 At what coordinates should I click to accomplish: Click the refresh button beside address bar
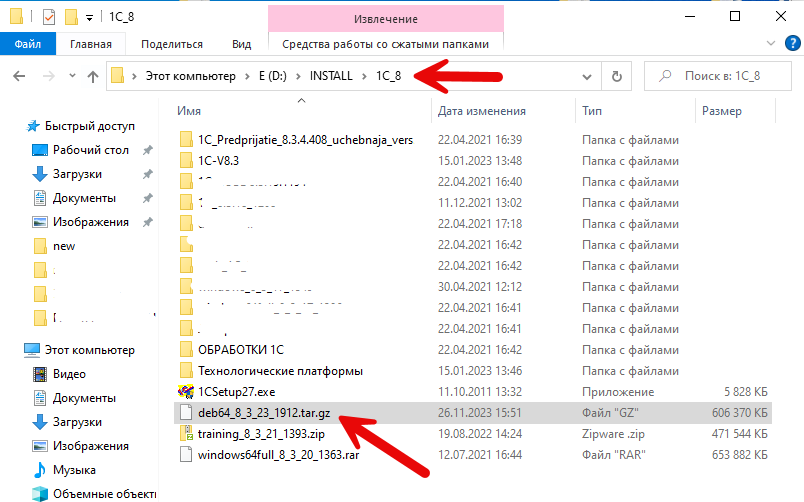pyautogui.click(x=617, y=76)
